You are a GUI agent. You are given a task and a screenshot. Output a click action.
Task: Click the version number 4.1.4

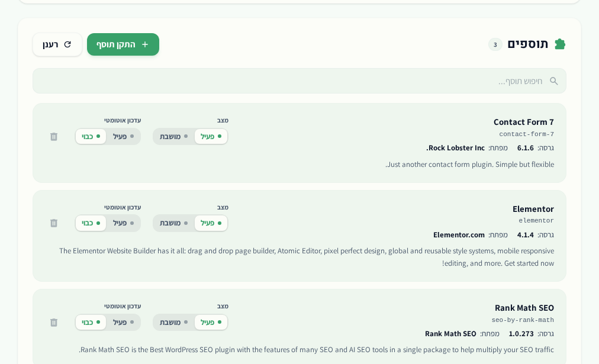point(525,235)
